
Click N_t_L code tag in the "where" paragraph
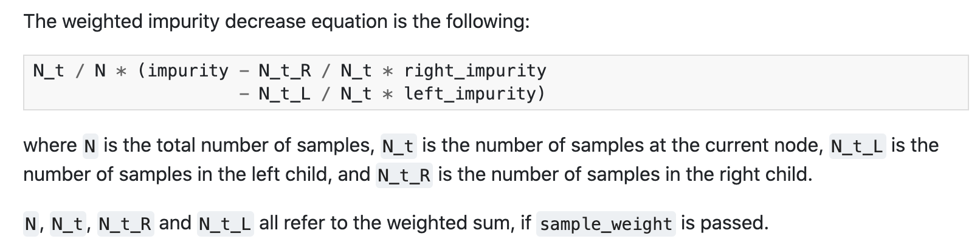857,146
